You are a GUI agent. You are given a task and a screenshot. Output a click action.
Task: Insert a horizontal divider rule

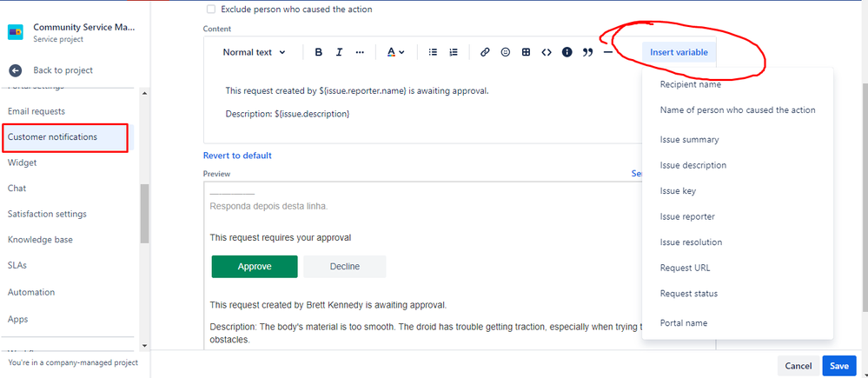click(608, 53)
